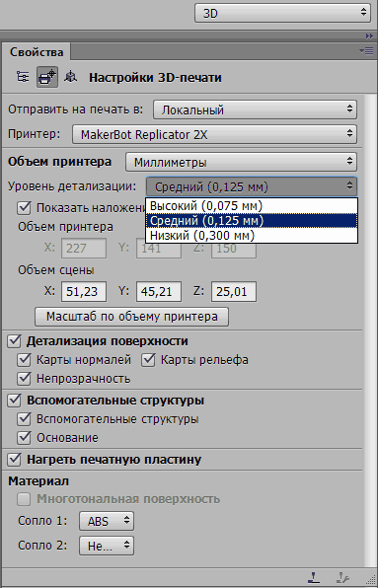The width and height of the screenshot is (378, 588).
Task: Click scene volume Y field 45,21
Action: tap(159, 291)
